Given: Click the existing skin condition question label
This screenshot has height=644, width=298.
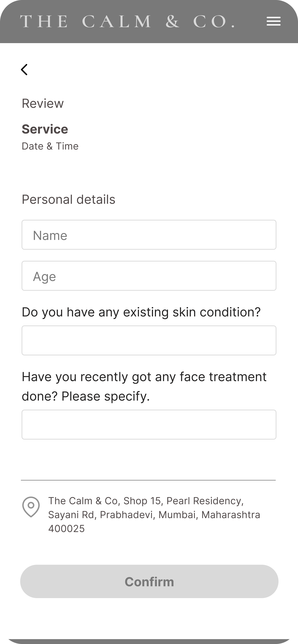Looking at the screenshot, I should click(141, 312).
